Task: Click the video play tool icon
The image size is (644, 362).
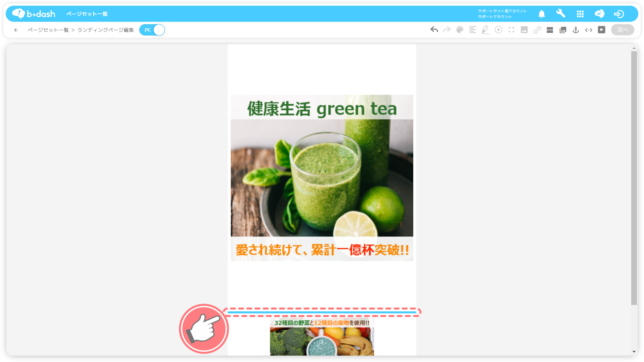Action: pos(602,30)
